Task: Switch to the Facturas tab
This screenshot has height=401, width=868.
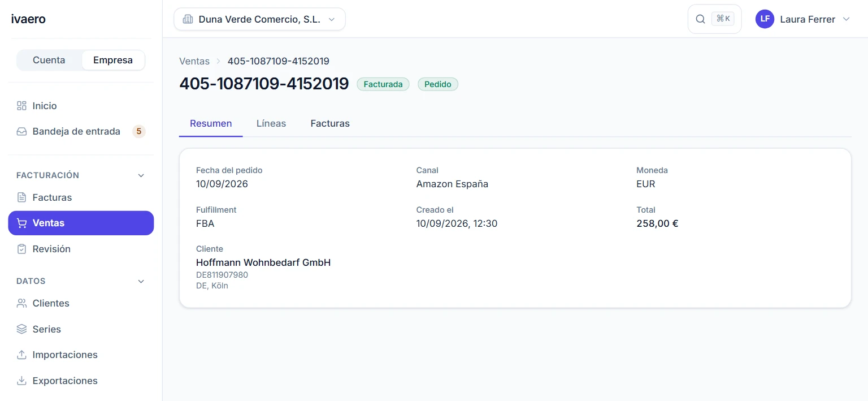Action: (330, 123)
